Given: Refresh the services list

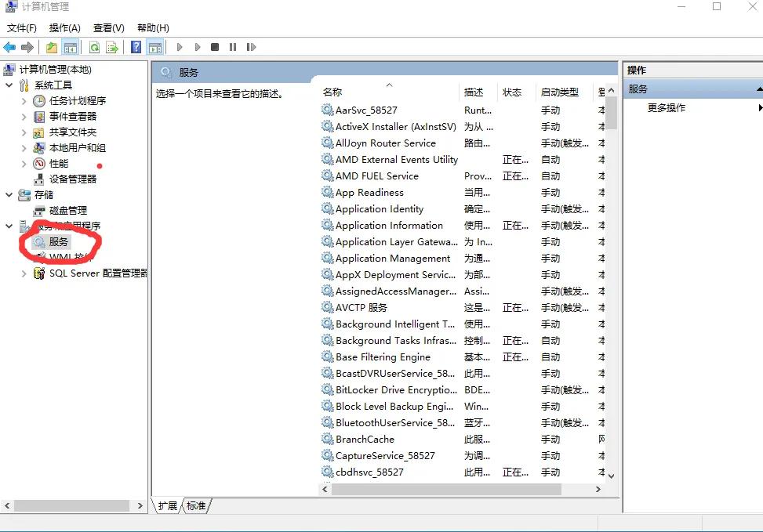Looking at the screenshot, I should coord(94,47).
